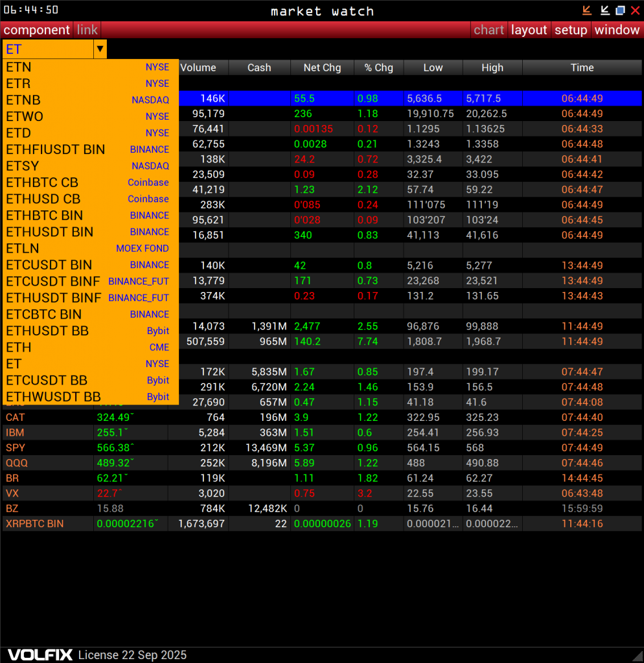Image resolution: width=644 pixels, height=663 pixels.
Task: Select the BR symbol row
Action: click(x=321, y=478)
